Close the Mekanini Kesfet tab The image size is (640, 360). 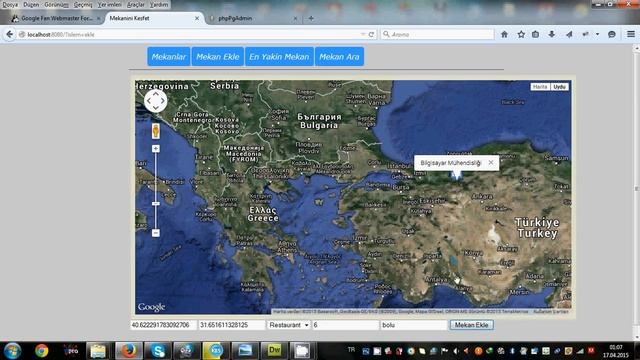point(197,18)
